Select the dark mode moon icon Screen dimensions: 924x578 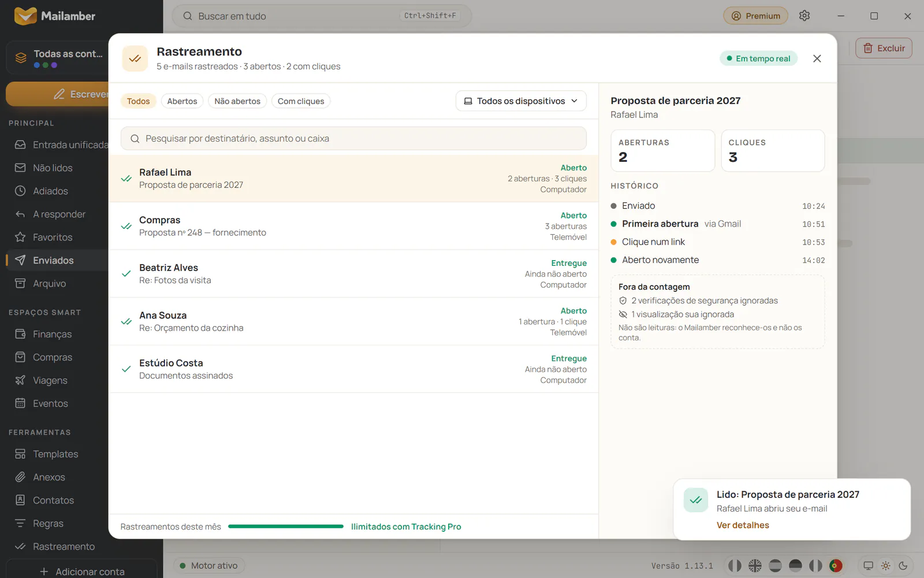(x=903, y=566)
